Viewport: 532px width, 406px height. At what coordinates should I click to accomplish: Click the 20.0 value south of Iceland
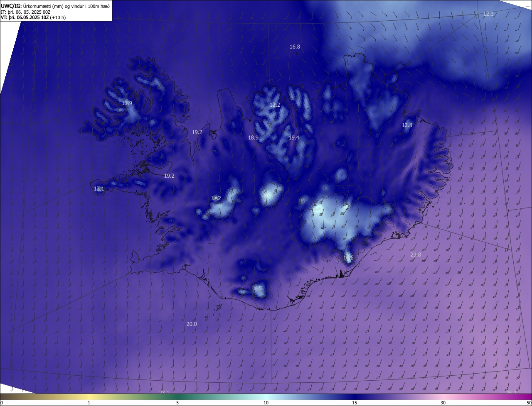192,324
